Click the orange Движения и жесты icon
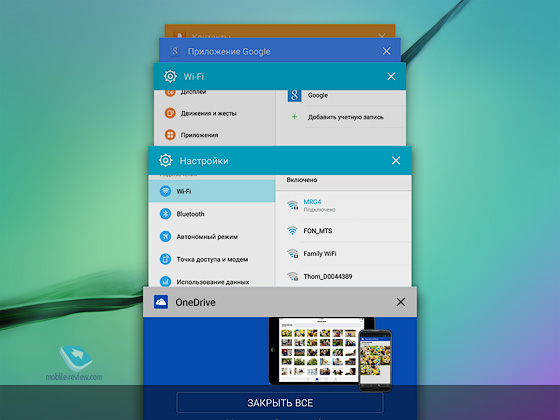The width and height of the screenshot is (560, 420). [x=170, y=113]
